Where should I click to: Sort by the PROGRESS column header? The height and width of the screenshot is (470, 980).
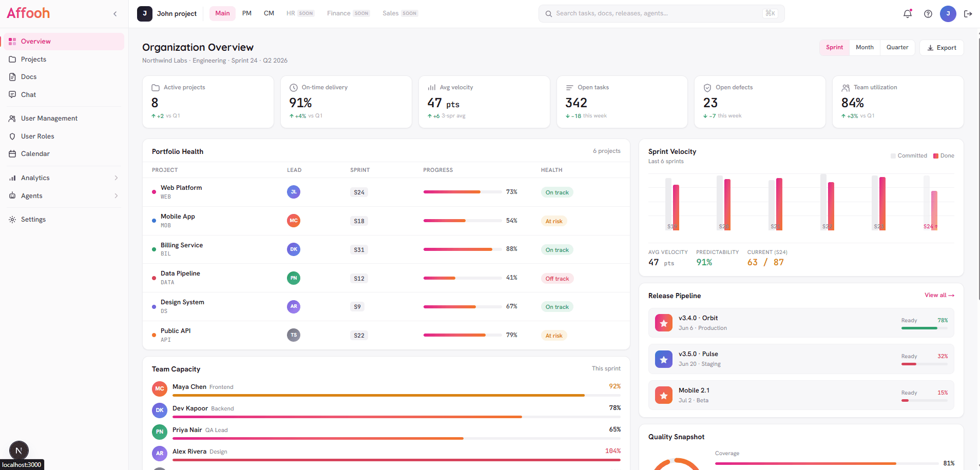click(438, 170)
